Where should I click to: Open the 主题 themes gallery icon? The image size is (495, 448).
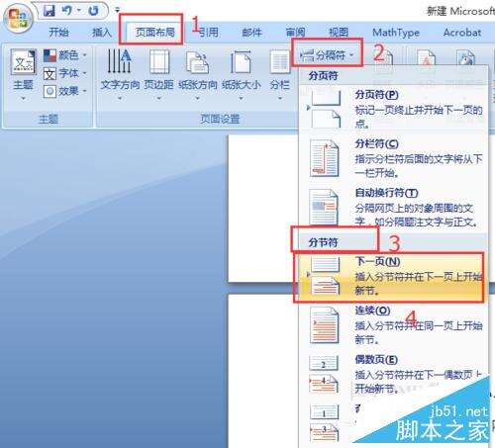coord(23,61)
